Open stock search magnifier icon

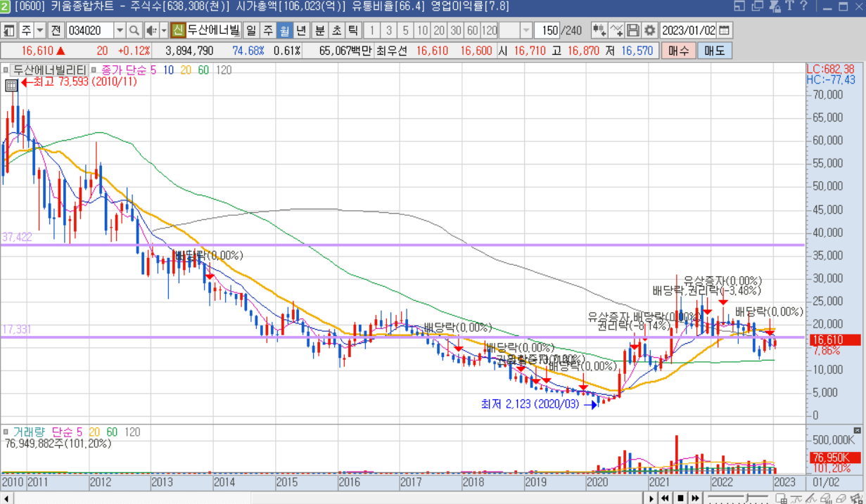134,30
